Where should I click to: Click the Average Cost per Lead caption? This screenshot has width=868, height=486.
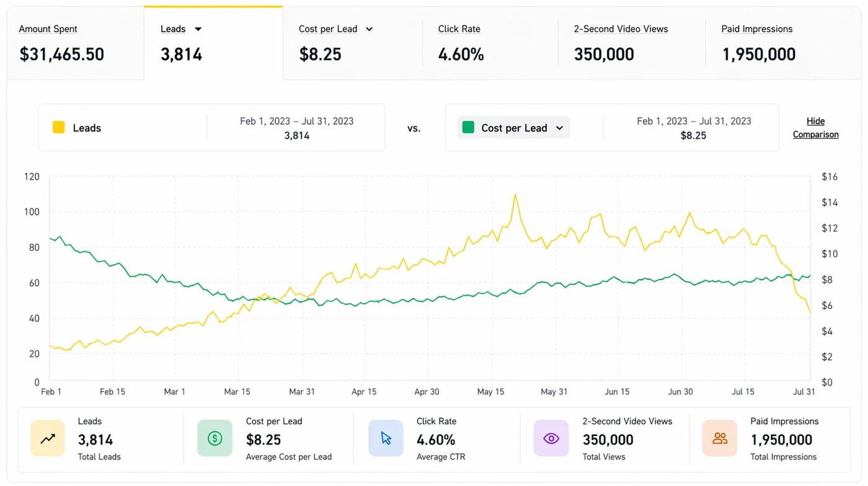point(289,457)
